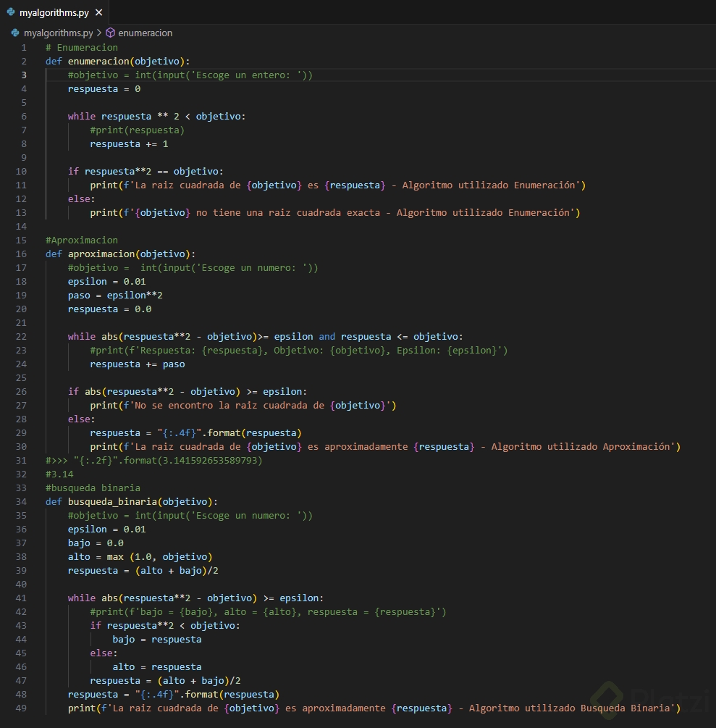This screenshot has height=728, width=716.
Task: Click the commented 'bajo = {bajo}' print line
Action: click(268, 612)
